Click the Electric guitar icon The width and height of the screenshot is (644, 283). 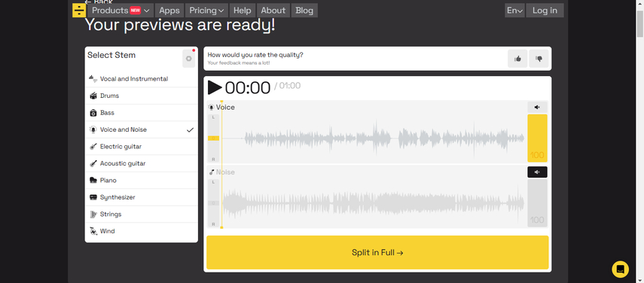click(x=93, y=147)
